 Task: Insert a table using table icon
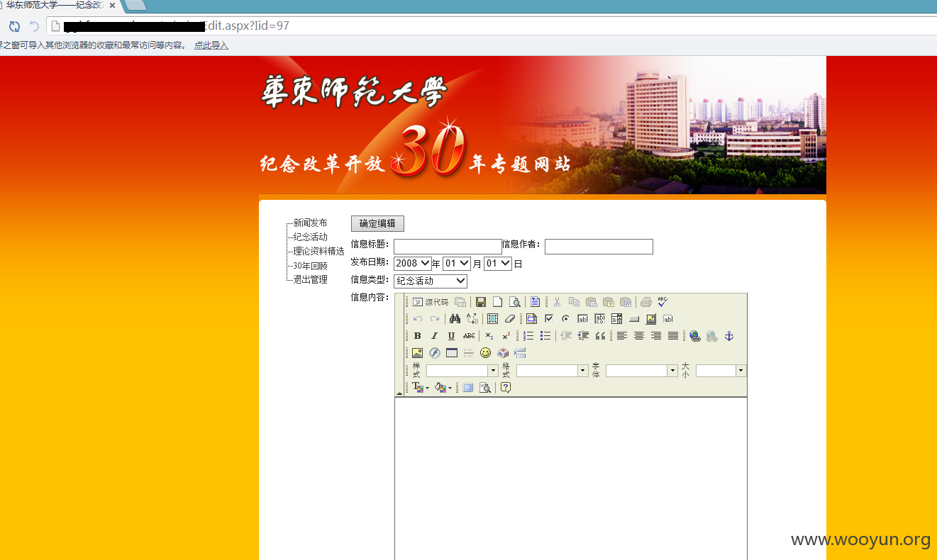(452, 353)
